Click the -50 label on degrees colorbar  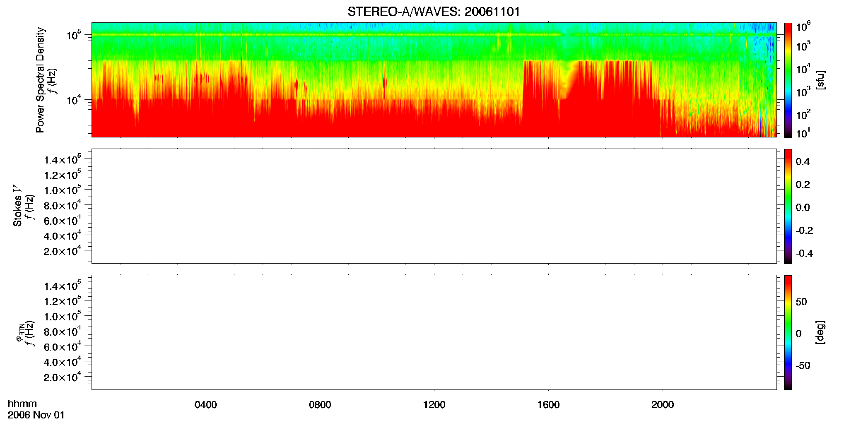point(803,366)
